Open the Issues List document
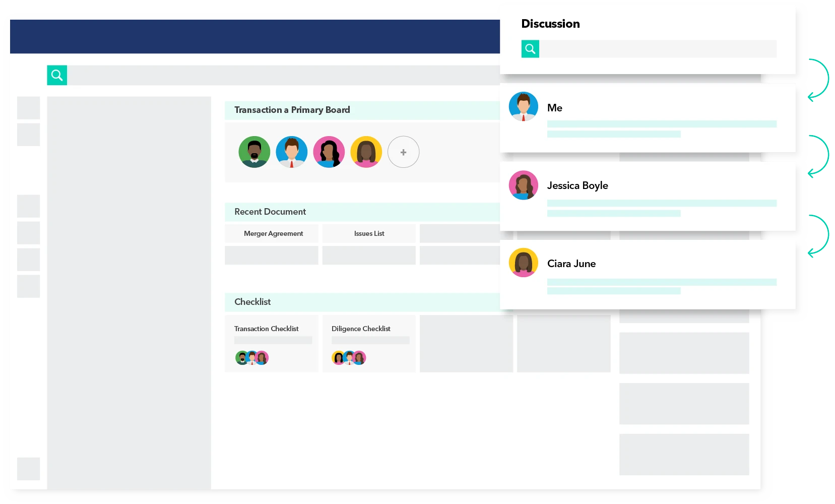Viewport: 835px width, 504px height. pyautogui.click(x=369, y=233)
